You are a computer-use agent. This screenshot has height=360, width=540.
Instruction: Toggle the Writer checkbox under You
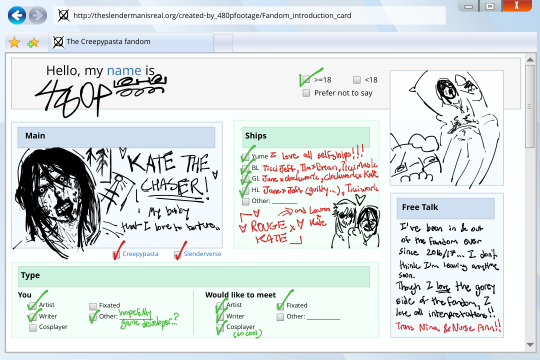pos(33,317)
